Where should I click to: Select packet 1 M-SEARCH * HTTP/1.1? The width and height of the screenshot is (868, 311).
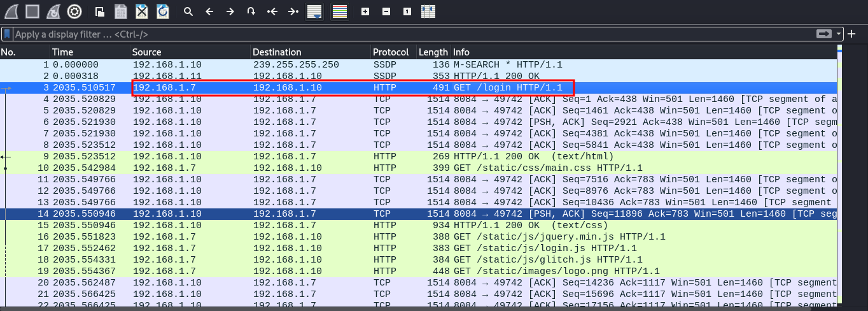(x=418, y=65)
